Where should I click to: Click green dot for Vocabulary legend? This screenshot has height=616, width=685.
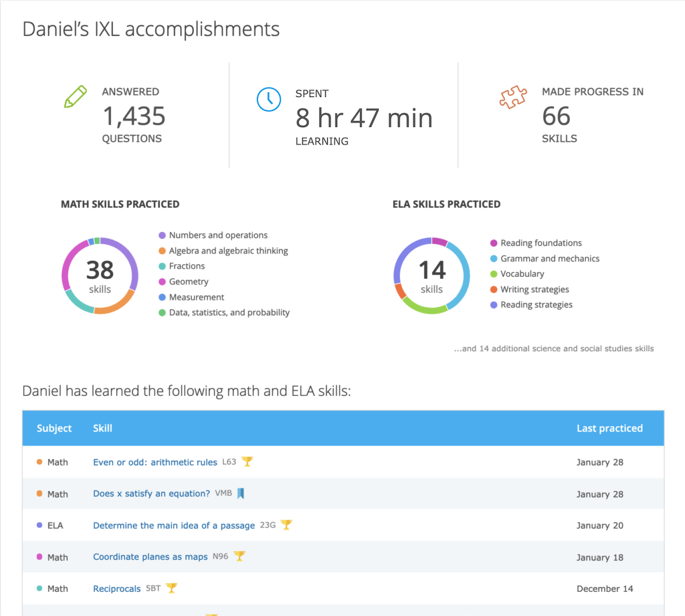[494, 274]
